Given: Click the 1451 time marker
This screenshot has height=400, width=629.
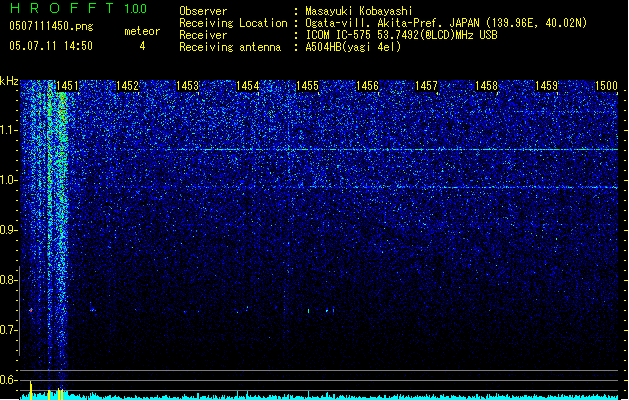Looking at the screenshot, I should click(x=67, y=86).
